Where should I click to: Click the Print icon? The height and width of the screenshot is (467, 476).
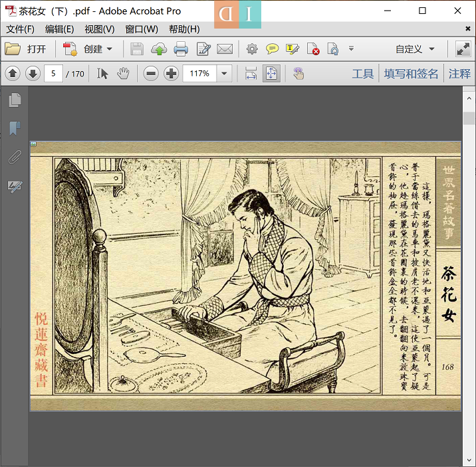click(x=181, y=48)
